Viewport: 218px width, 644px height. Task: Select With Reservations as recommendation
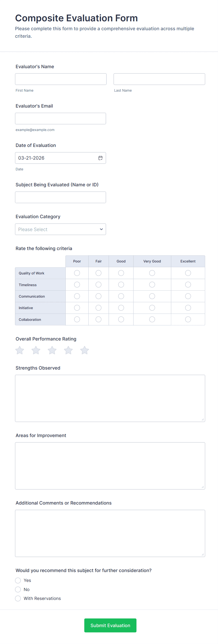pos(18,598)
